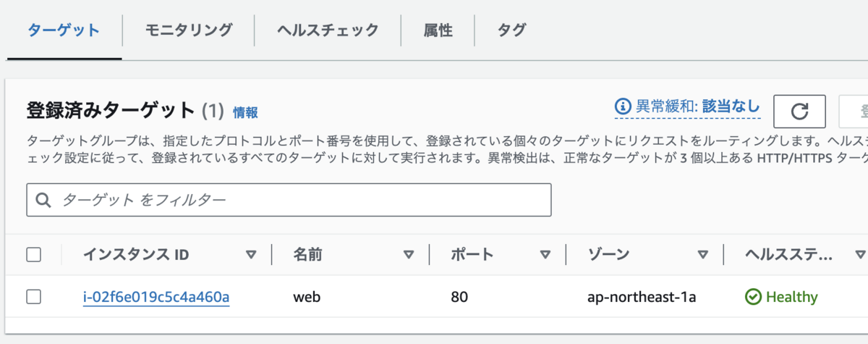
Task: Open instance link i-02f6e019c5c4a460a
Action: pyautogui.click(x=156, y=297)
